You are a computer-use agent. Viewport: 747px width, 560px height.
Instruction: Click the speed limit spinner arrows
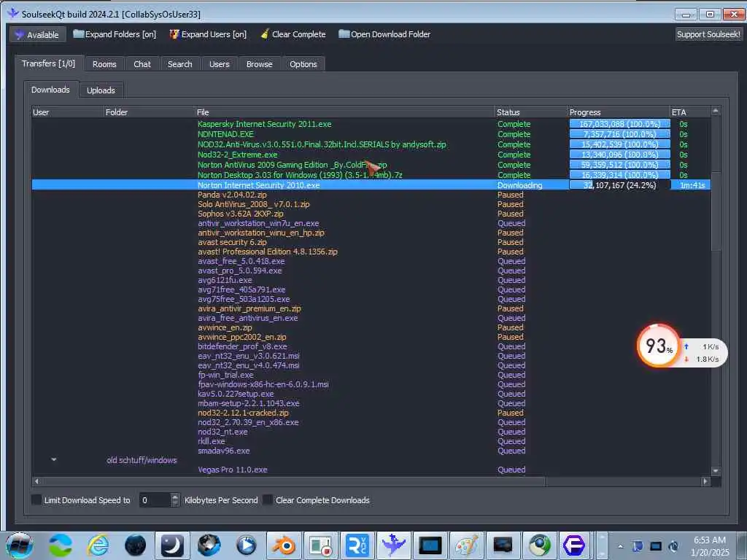(175, 500)
